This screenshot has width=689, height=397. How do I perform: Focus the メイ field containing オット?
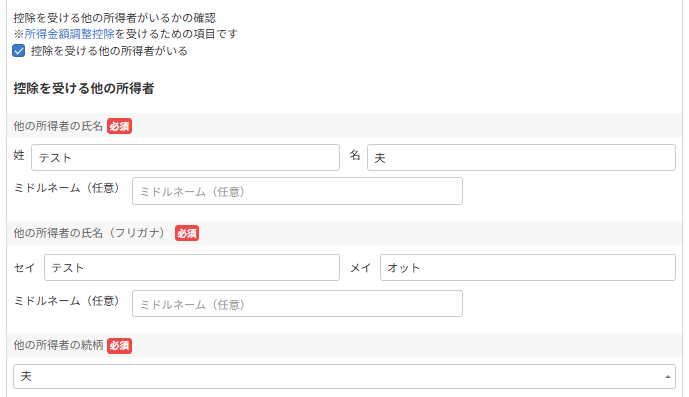point(528,267)
